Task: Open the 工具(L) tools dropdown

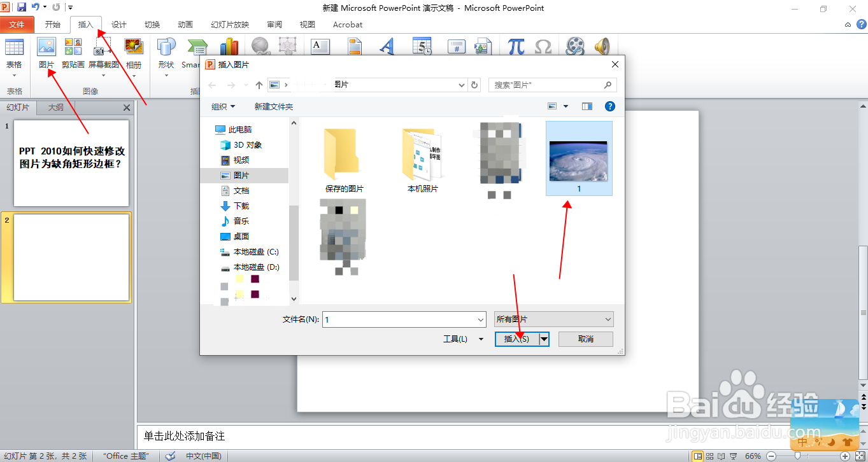Action: coord(464,339)
